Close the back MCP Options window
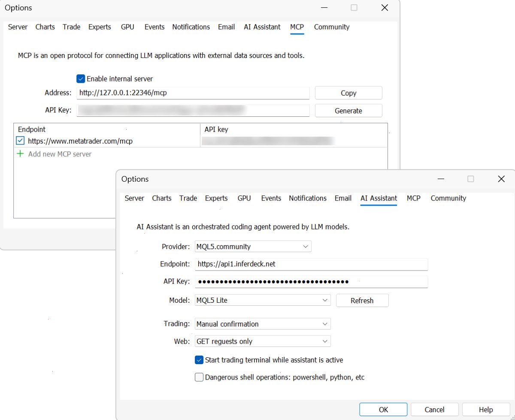The image size is (515, 420). coord(385,8)
